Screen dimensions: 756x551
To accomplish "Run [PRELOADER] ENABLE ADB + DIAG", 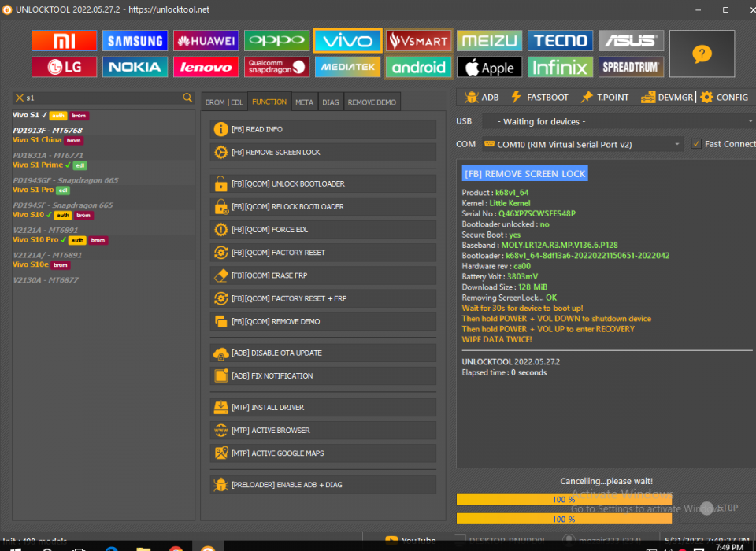I will [323, 485].
